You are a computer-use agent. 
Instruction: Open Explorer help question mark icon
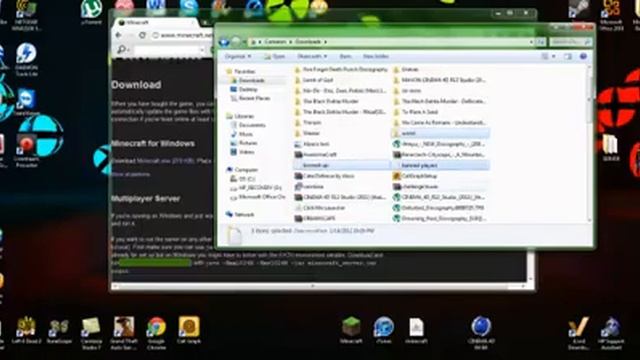(x=584, y=56)
